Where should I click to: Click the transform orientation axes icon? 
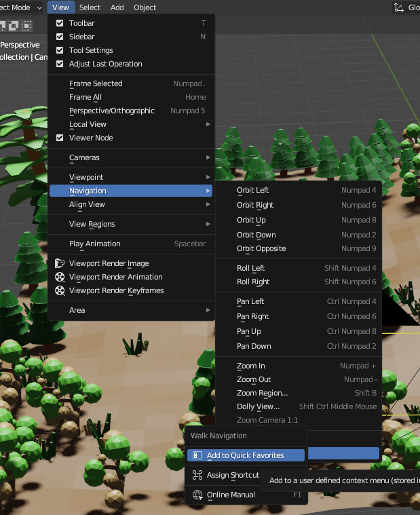(x=399, y=7)
